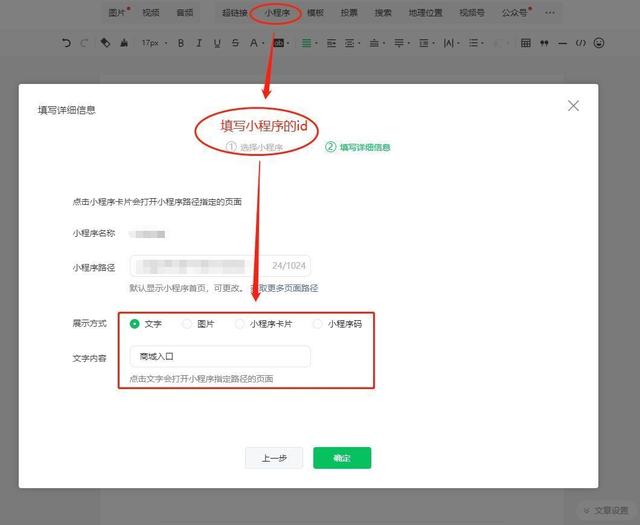Click step 2 填写详细信息 in the wizard
640x525 pixels.
point(358,147)
